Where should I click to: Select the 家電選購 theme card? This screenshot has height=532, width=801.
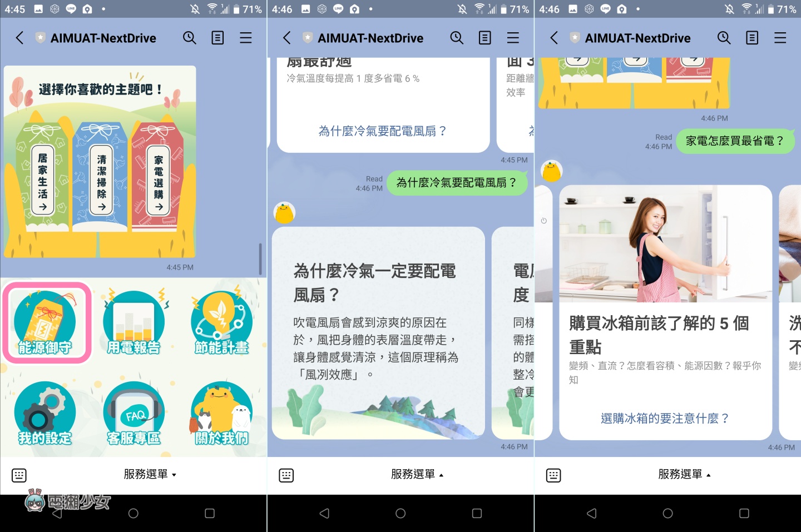159,181
